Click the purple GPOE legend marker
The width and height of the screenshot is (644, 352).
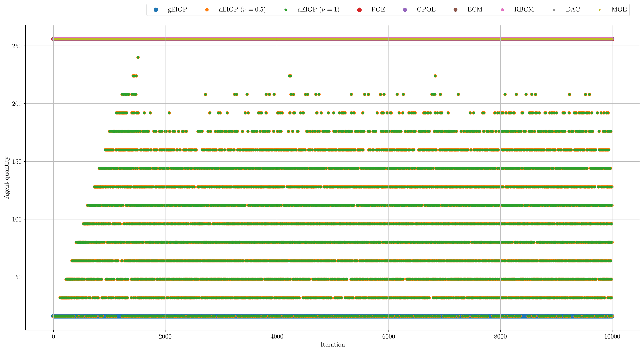405,10
